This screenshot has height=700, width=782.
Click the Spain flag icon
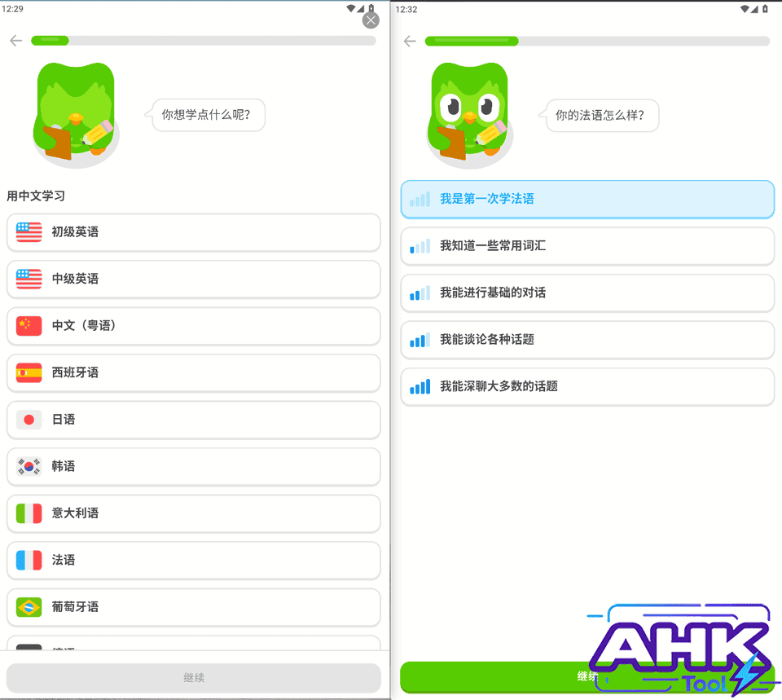point(29,372)
